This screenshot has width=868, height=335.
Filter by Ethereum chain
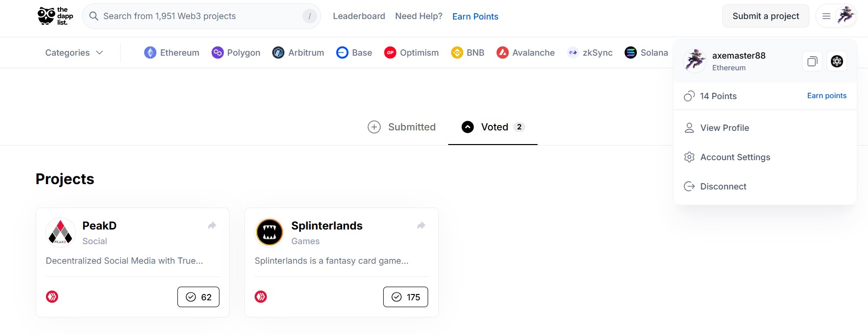coord(172,53)
